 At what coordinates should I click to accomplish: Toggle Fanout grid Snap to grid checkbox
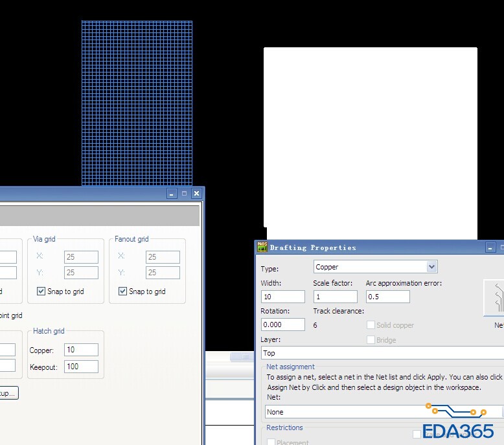(122, 291)
